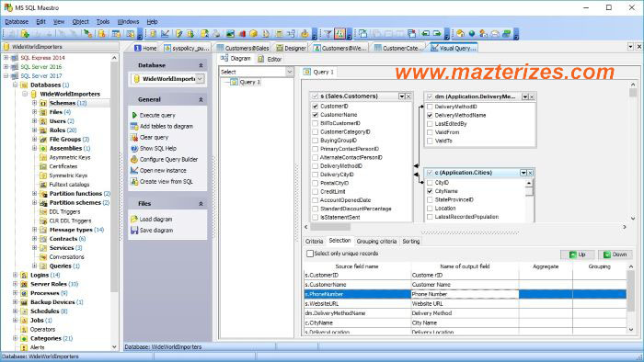This screenshot has height=362, width=644.
Task: Open Configure Query Builder
Action: (168, 160)
